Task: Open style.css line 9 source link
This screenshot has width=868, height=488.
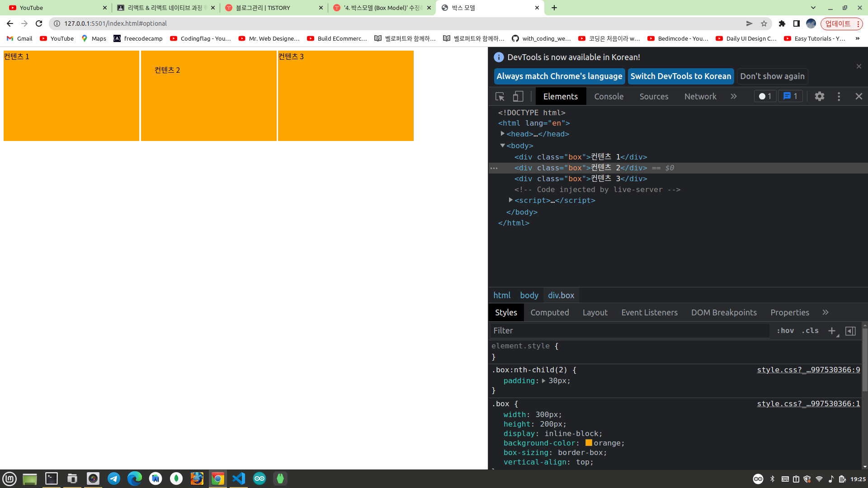Action: coord(808,370)
